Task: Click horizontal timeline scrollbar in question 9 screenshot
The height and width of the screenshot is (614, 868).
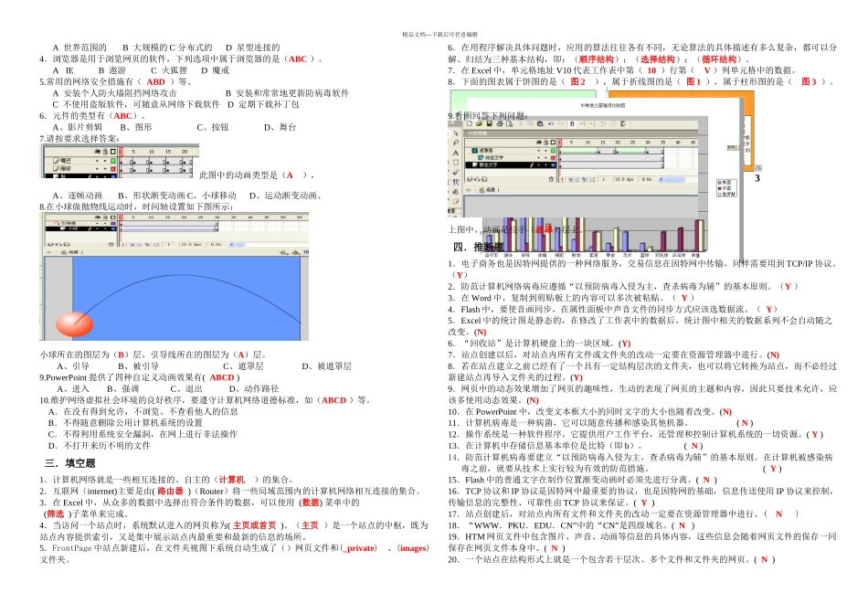Action: pyautogui.click(x=678, y=179)
